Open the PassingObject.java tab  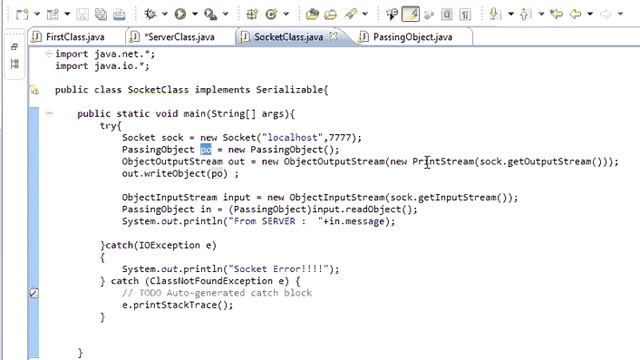pos(413,37)
